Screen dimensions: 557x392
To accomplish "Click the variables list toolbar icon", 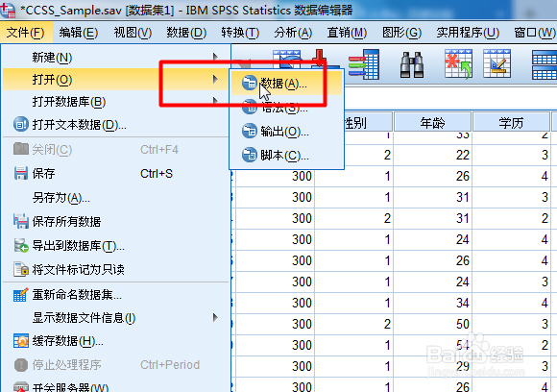I will [364, 64].
